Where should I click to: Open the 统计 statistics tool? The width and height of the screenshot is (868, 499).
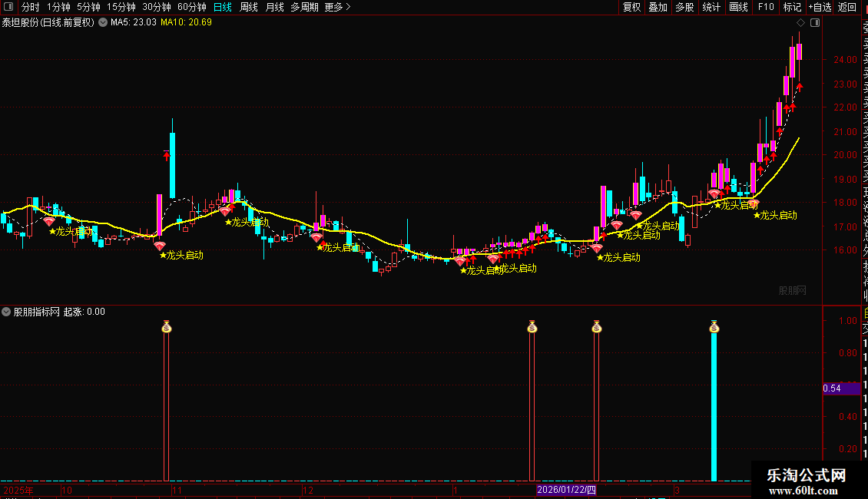tap(711, 7)
